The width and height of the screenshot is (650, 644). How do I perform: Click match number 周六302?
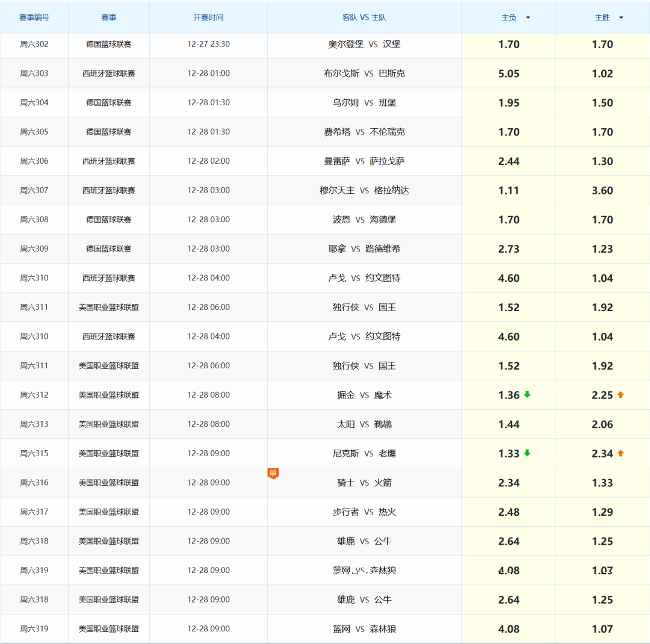coord(34,44)
